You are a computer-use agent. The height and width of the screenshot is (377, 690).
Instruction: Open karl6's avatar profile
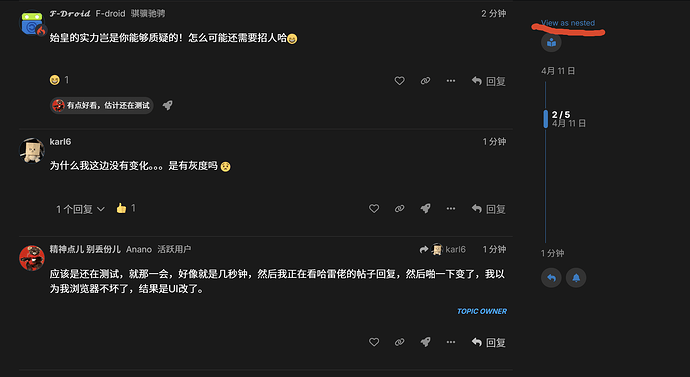point(32,150)
